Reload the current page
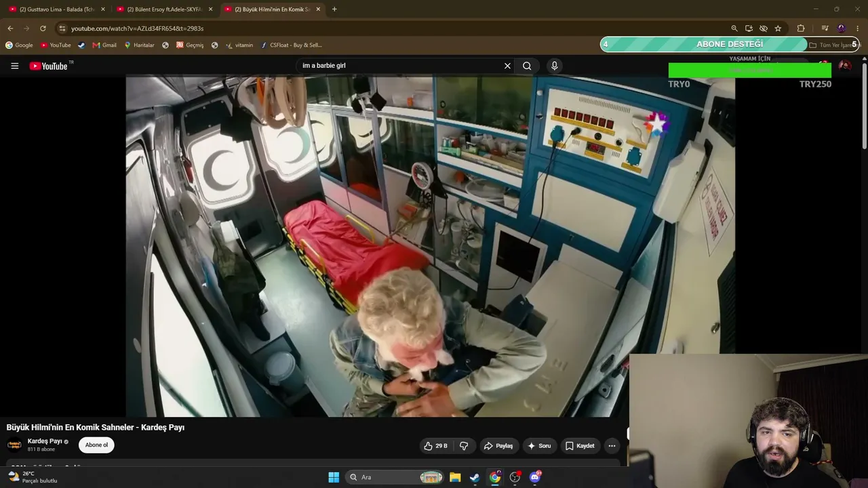The image size is (868, 488). (43, 28)
